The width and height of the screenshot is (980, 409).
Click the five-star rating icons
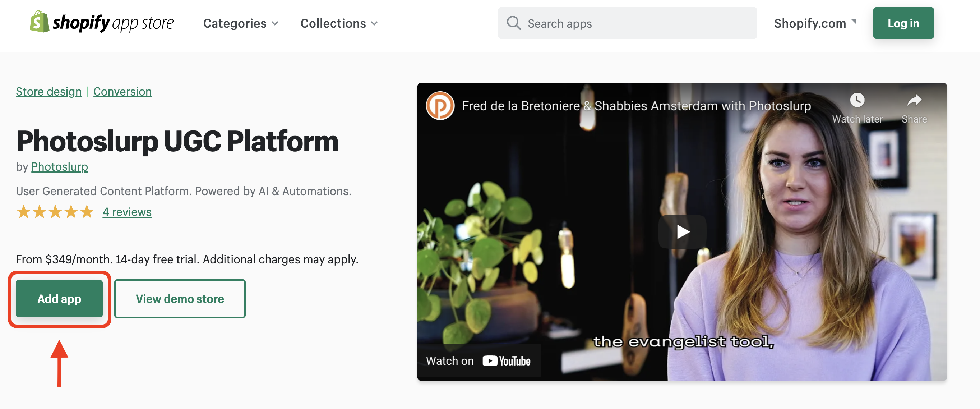(55, 212)
